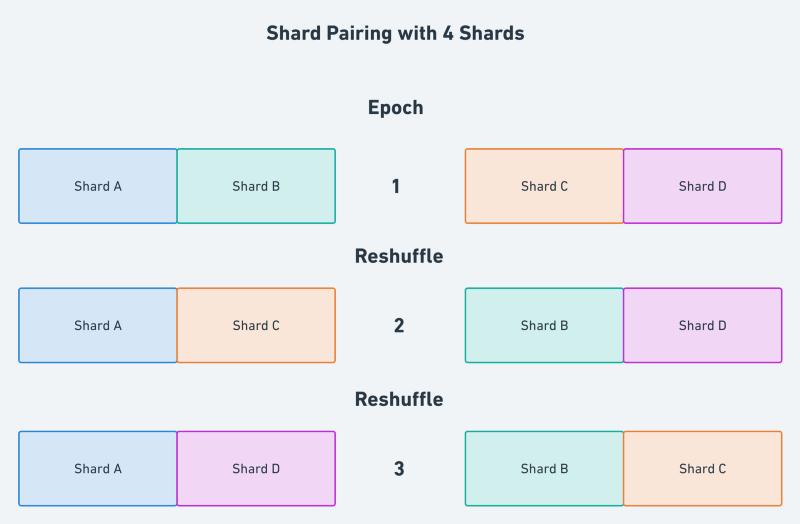
Task: Click Shard A box in epoch 1
Action: (98, 186)
